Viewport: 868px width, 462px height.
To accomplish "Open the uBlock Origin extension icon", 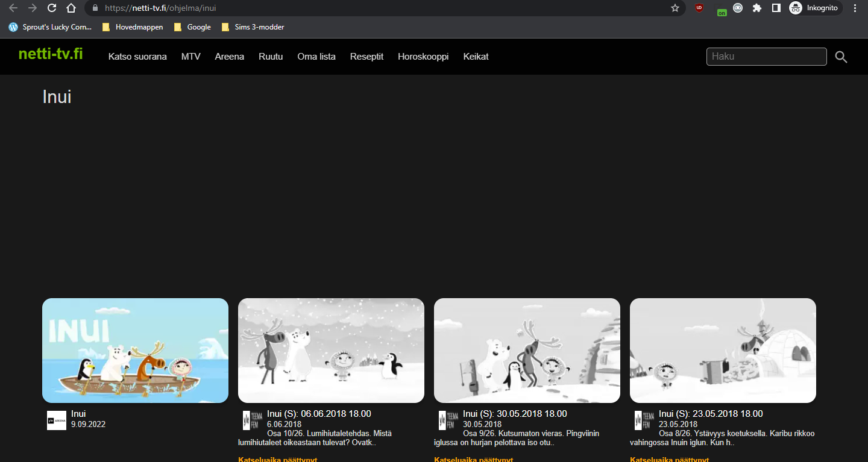I will [699, 9].
